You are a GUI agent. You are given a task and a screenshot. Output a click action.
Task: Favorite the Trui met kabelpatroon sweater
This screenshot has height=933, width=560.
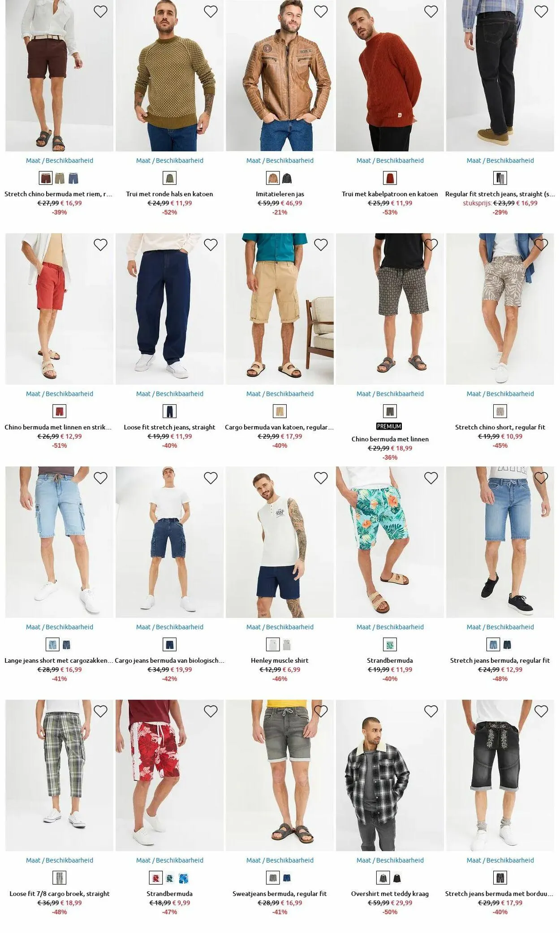tap(431, 12)
